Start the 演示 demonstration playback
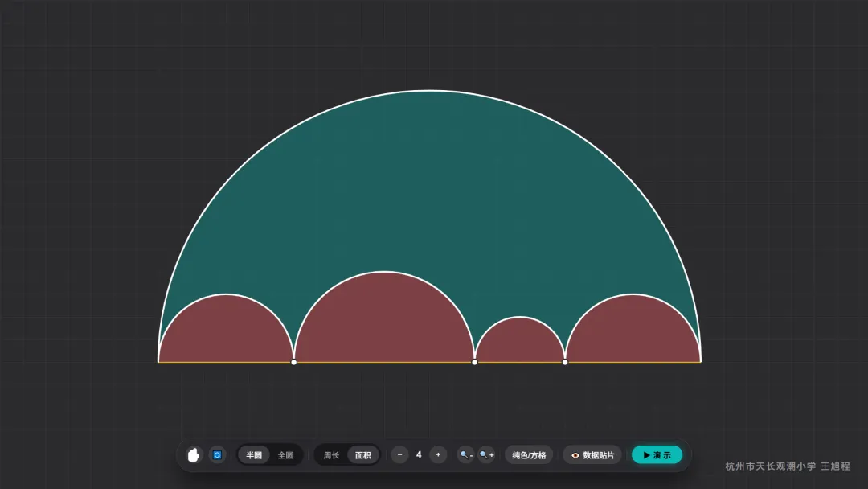 pyautogui.click(x=657, y=454)
